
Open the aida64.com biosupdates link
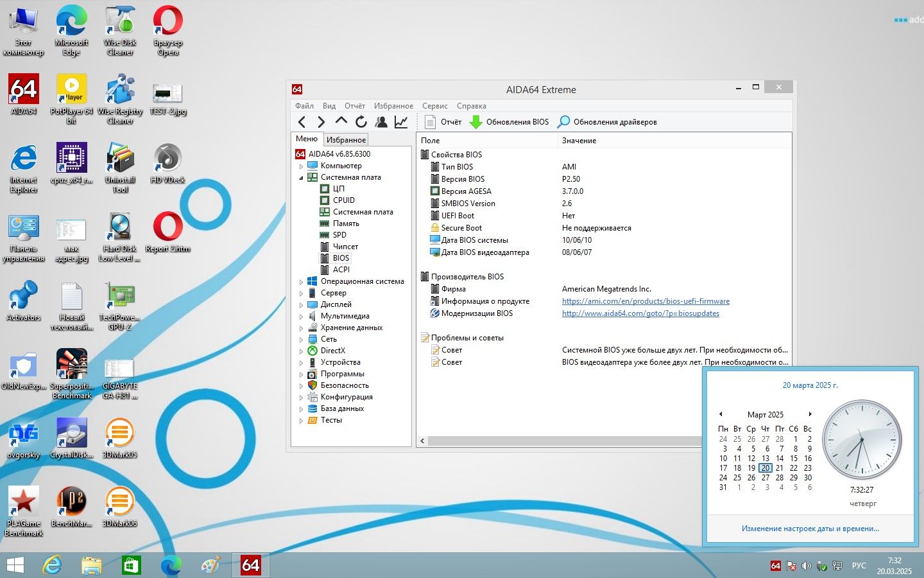pos(640,313)
